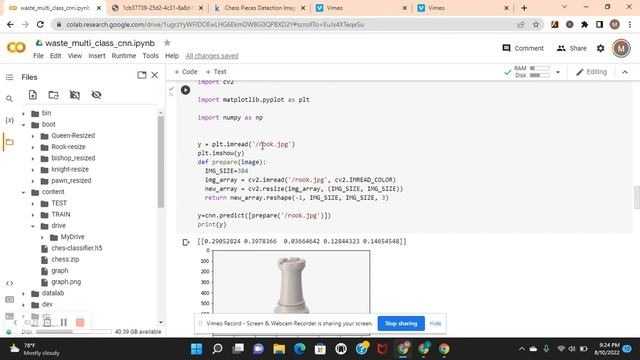Click the mount Drive icon

(75, 95)
